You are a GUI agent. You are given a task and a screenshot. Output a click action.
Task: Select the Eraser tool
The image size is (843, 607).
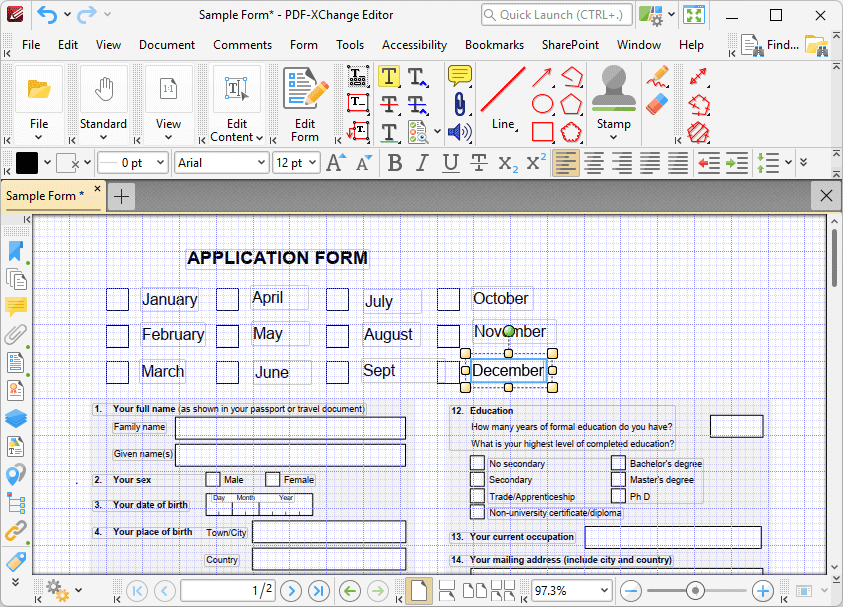[657, 104]
